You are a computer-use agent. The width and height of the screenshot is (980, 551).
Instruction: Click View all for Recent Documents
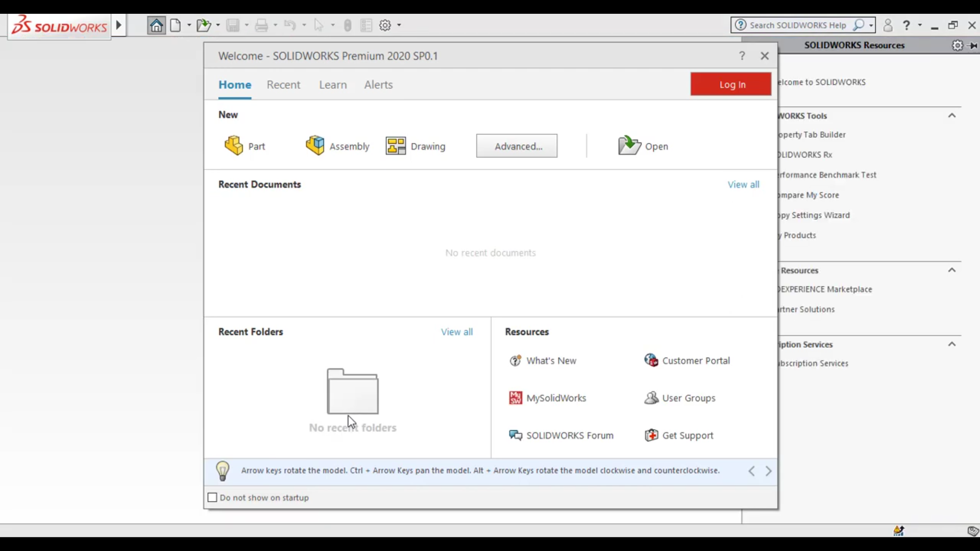(x=743, y=185)
